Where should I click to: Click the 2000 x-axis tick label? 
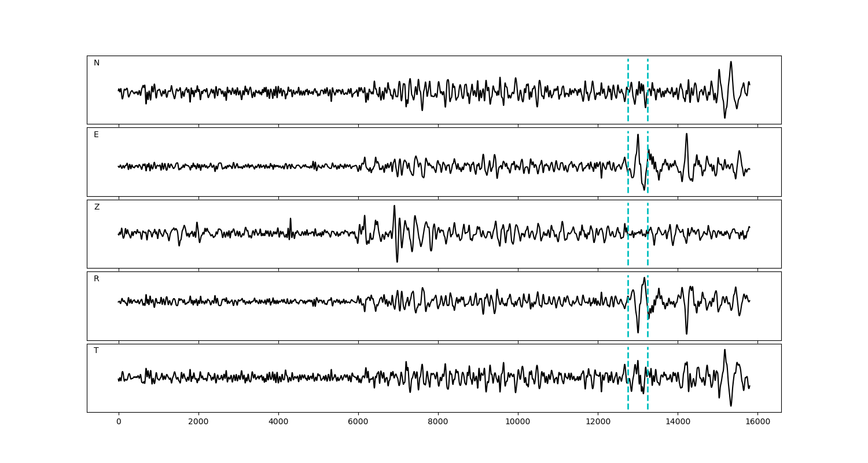point(198,422)
